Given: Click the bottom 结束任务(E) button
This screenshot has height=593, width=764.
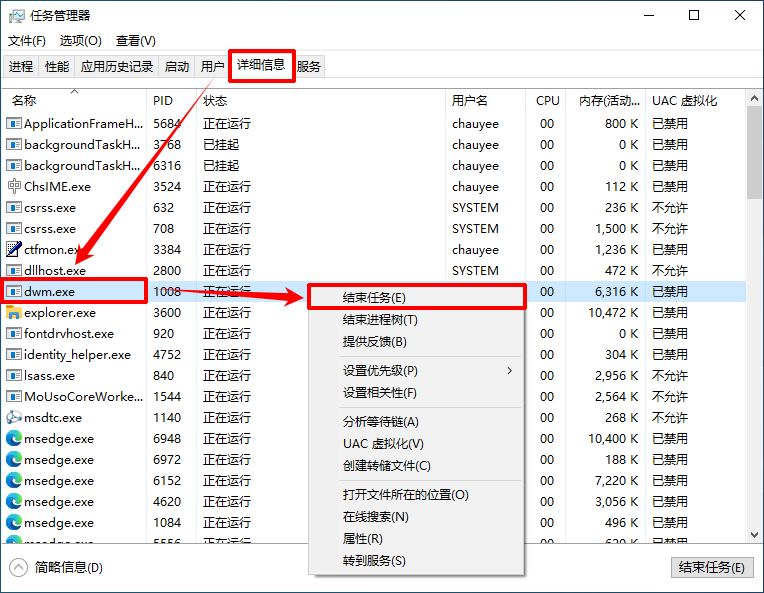Looking at the screenshot, I should click(712, 567).
